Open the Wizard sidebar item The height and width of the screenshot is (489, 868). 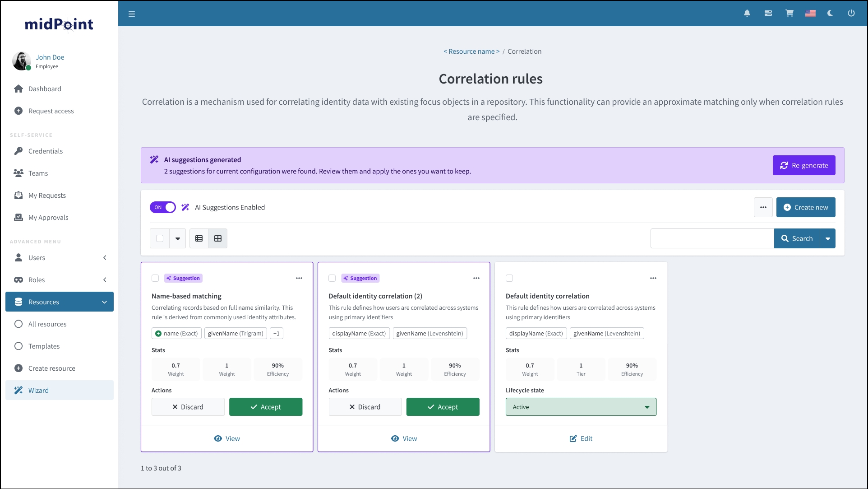[x=39, y=391]
